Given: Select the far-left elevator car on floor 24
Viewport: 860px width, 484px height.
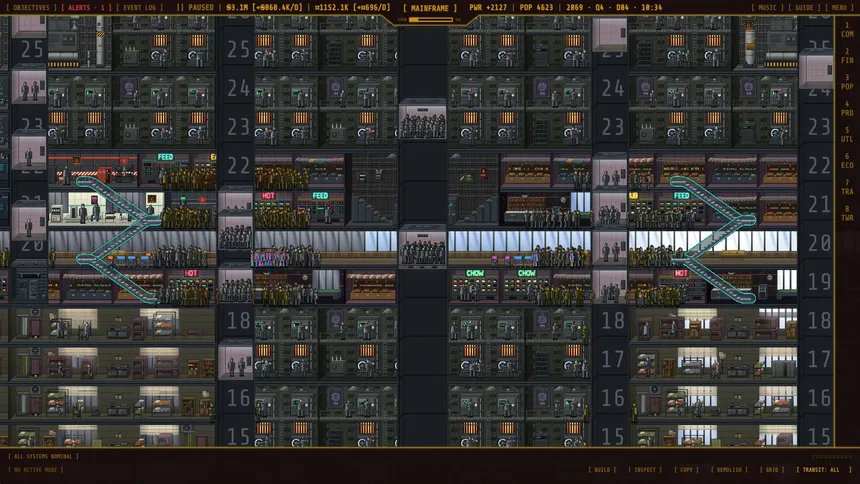Looking at the screenshot, I should 29,86.
